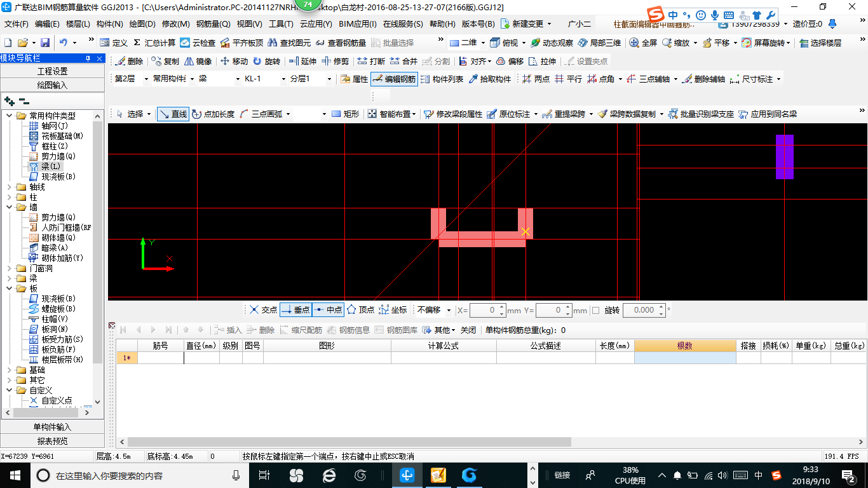Click the 缩尺配筋 button

(x=301, y=330)
